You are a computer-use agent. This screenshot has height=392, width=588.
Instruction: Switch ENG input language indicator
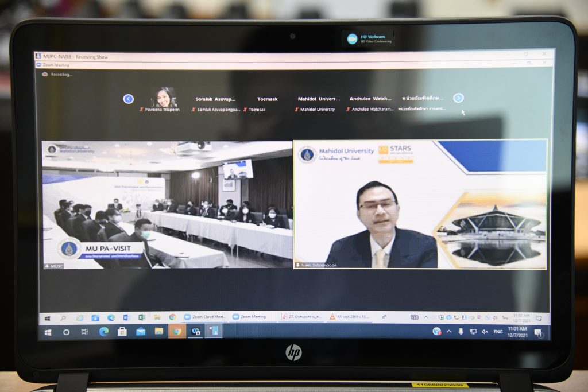point(498,332)
